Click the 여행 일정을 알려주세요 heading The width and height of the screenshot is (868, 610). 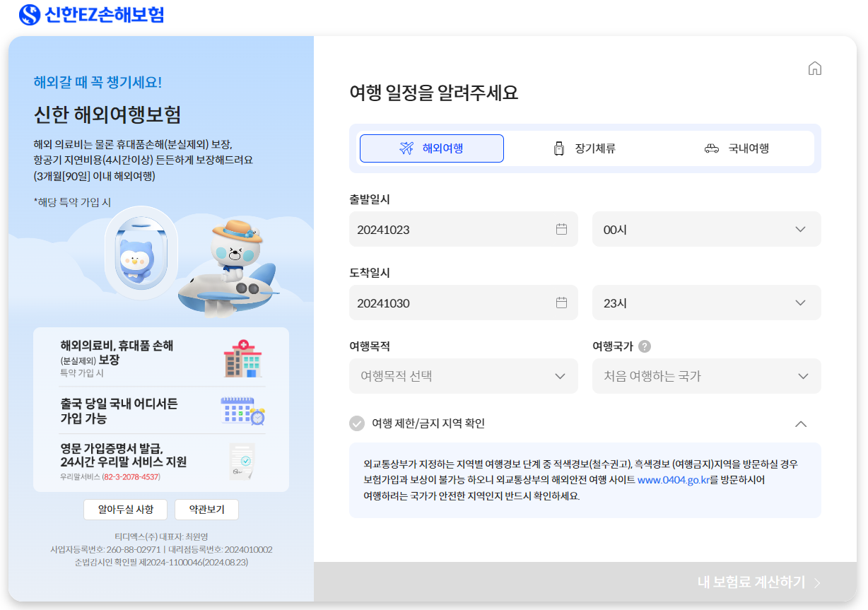pyautogui.click(x=434, y=93)
